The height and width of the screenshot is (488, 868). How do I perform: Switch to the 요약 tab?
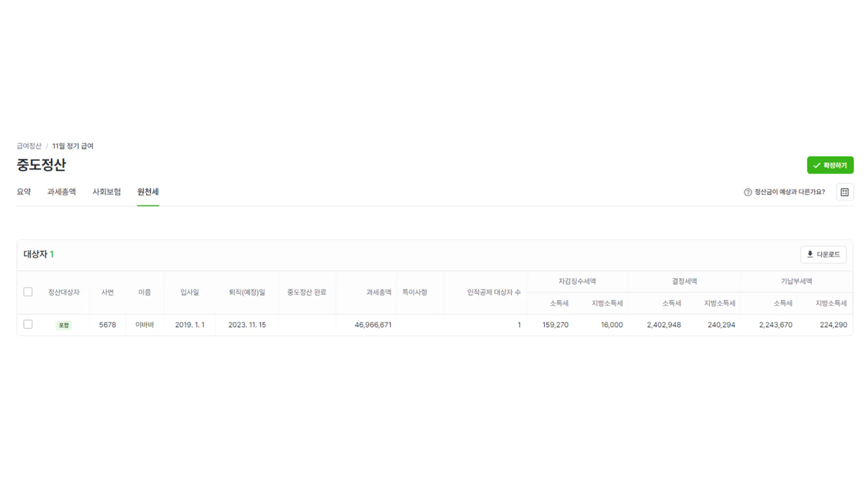[24, 192]
